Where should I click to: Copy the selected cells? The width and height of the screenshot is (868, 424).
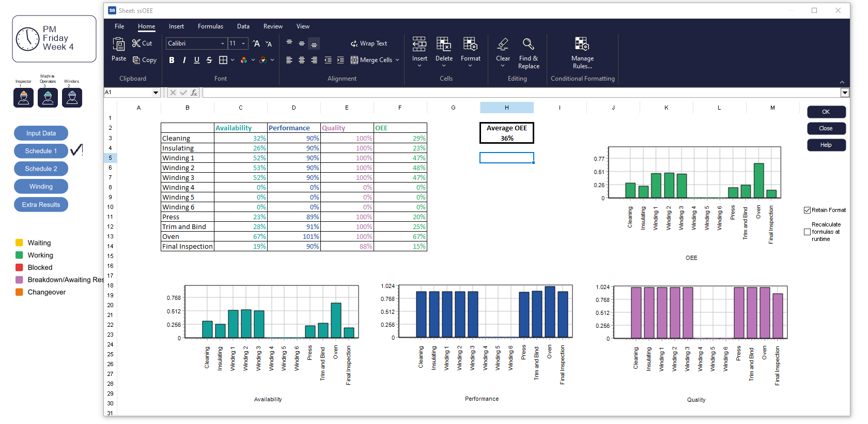tap(145, 60)
